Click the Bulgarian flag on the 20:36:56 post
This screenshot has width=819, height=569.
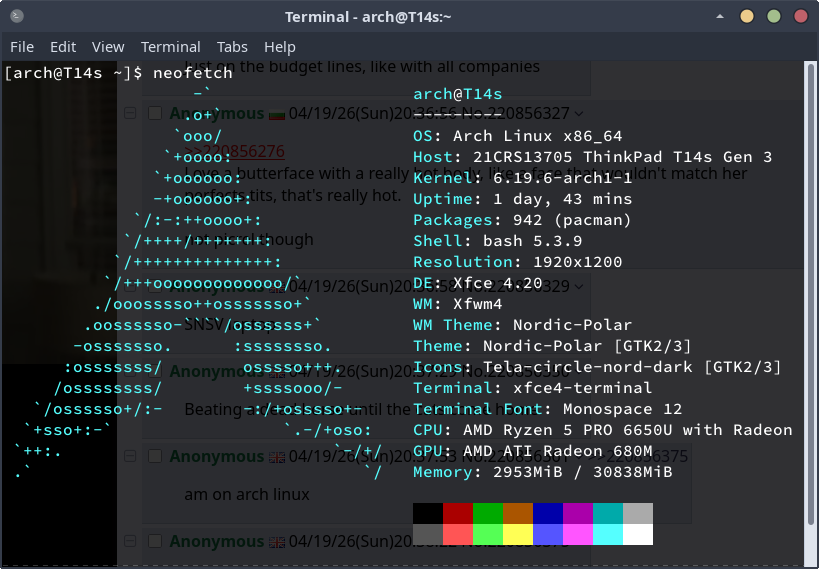(x=277, y=114)
